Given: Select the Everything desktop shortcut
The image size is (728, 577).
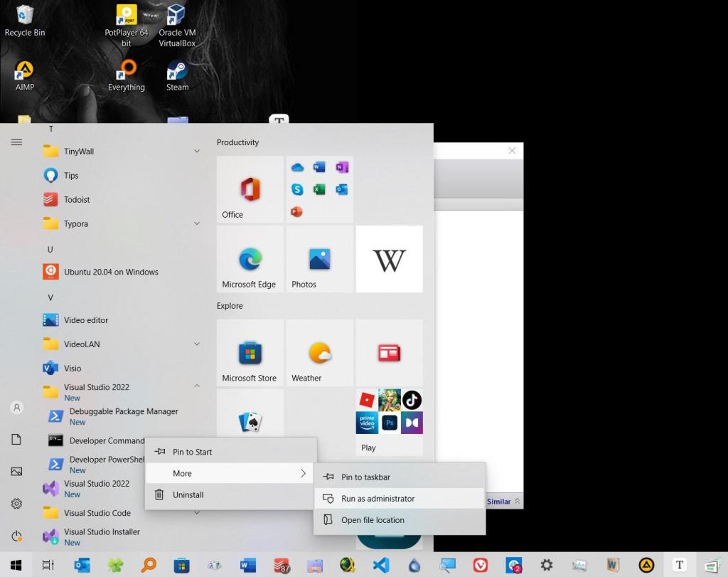Looking at the screenshot, I should coord(127,75).
